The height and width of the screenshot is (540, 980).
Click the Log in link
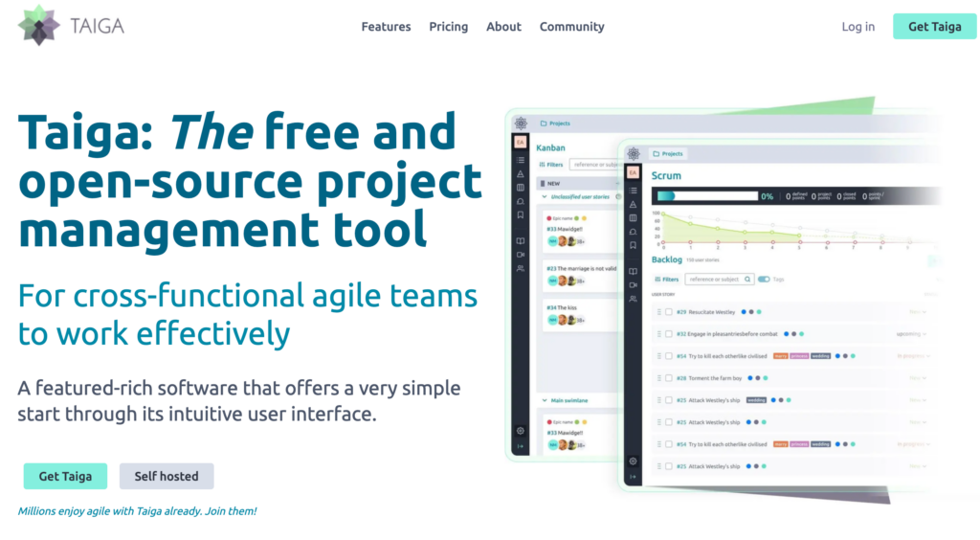click(857, 27)
